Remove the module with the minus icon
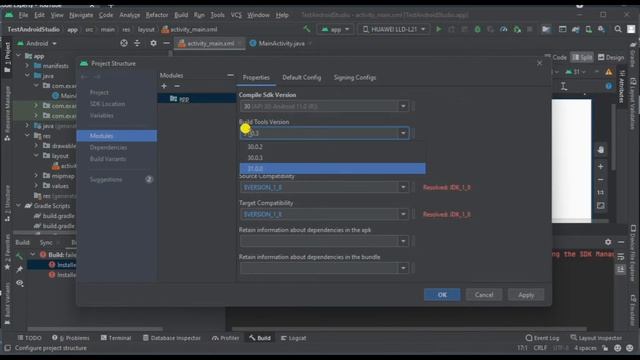 pyautogui.click(x=177, y=86)
